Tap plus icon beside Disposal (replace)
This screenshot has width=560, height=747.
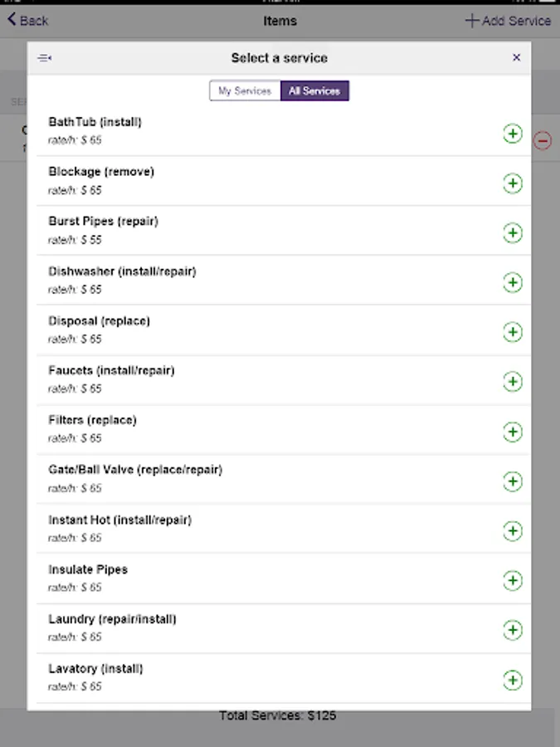[513, 332]
